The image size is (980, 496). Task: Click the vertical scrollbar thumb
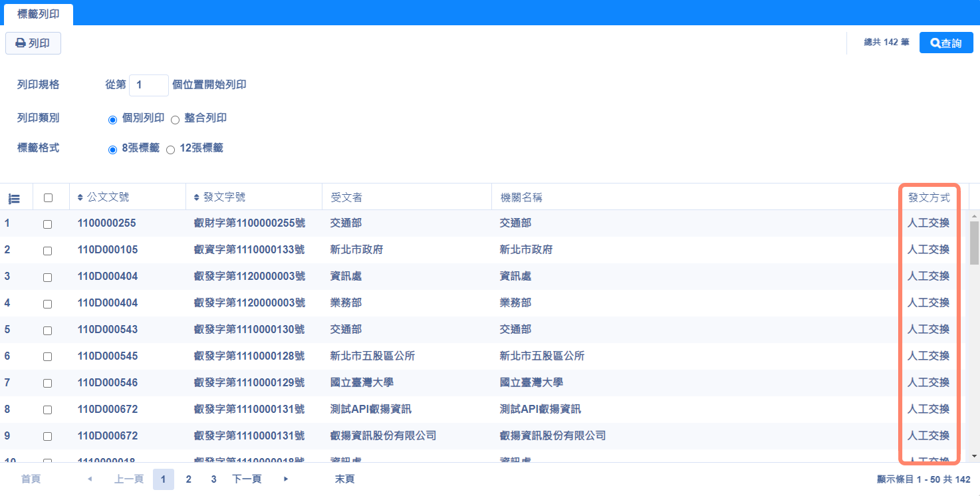(x=975, y=243)
